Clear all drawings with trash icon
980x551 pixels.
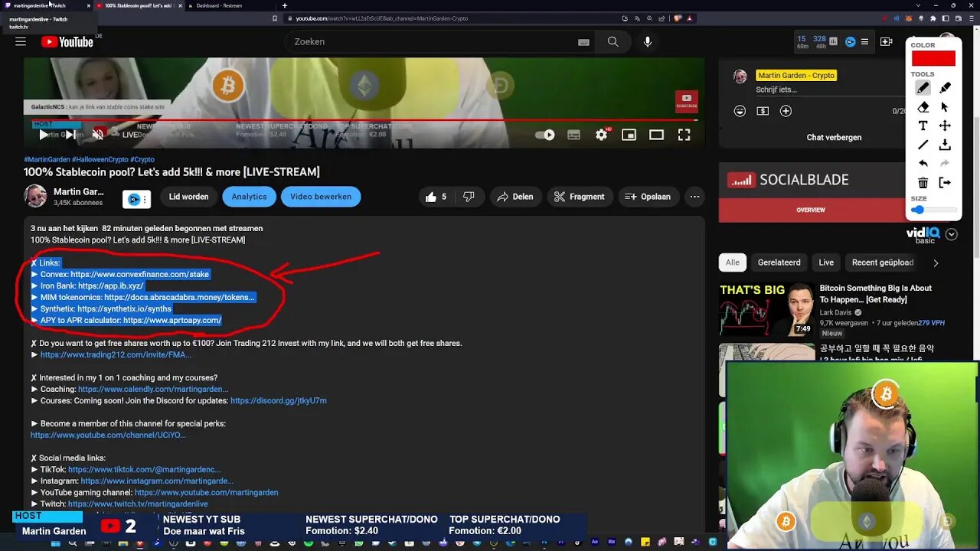[x=923, y=182]
